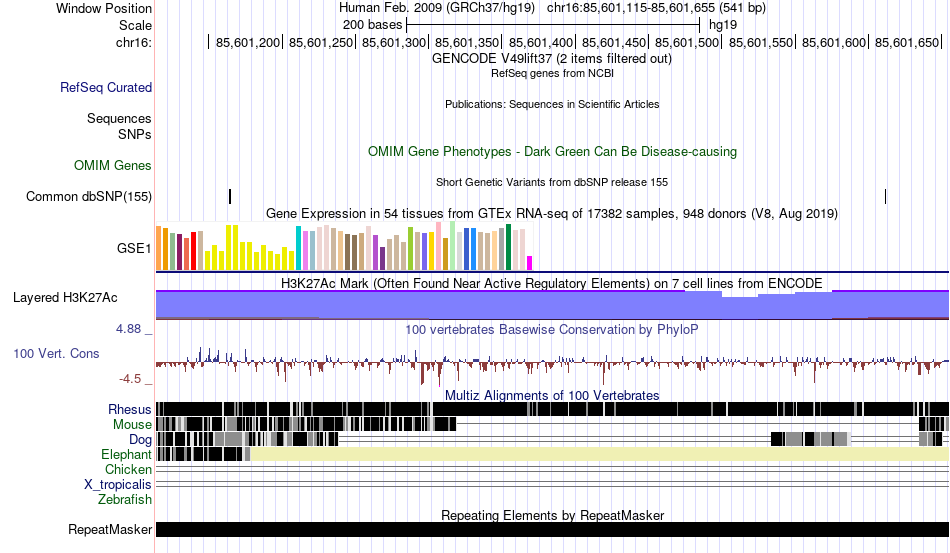Click the Basewise Conservation by PhyloP title
950x553 pixels.
click(x=552, y=329)
